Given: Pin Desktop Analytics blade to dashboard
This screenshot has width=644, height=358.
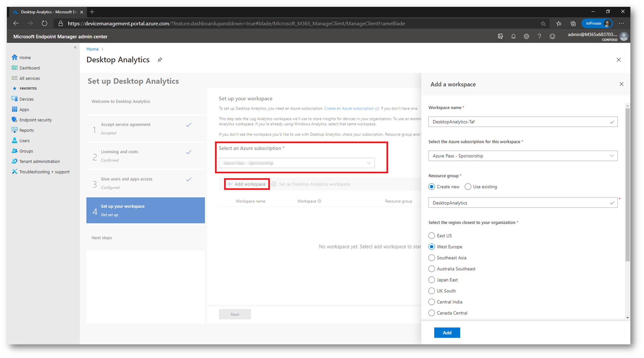Looking at the screenshot, I should [x=159, y=60].
